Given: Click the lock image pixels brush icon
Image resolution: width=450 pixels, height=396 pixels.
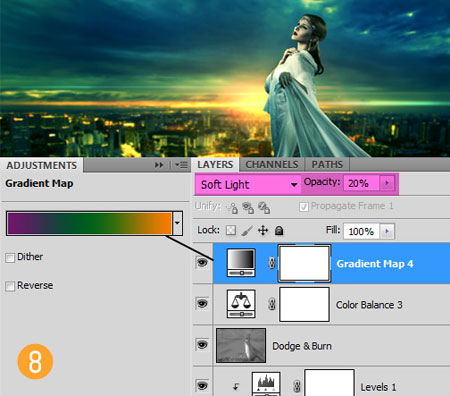Looking at the screenshot, I should click(x=247, y=230).
